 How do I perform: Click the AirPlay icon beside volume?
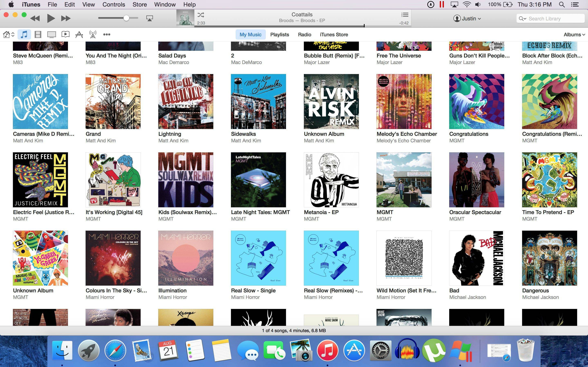(x=149, y=18)
